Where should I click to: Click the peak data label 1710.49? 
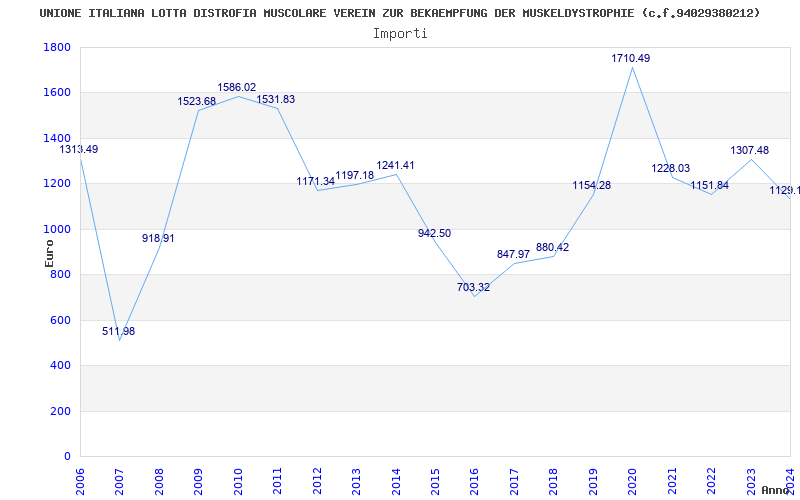pyautogui.click(x=631, y=58)
